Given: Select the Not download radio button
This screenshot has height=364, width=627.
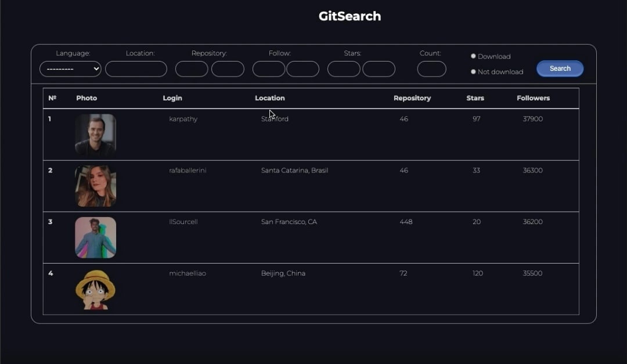Looking at the screenshot, I should pos(473,72).
